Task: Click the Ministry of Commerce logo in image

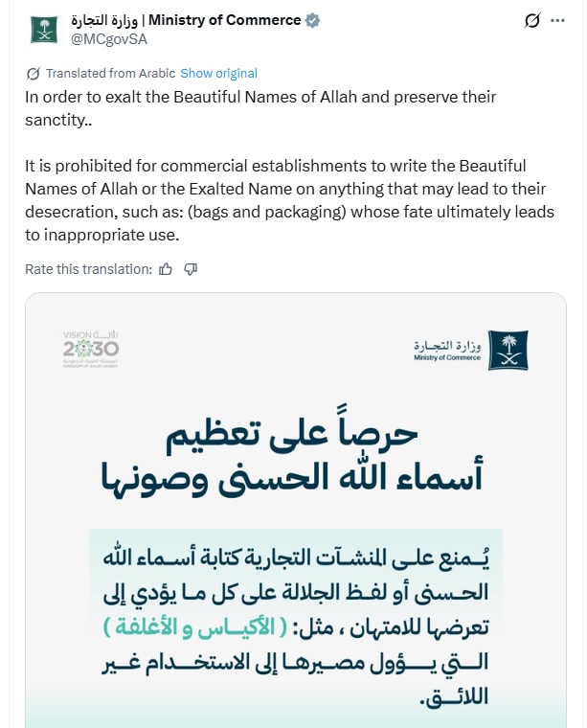Action: pos(470,350)
